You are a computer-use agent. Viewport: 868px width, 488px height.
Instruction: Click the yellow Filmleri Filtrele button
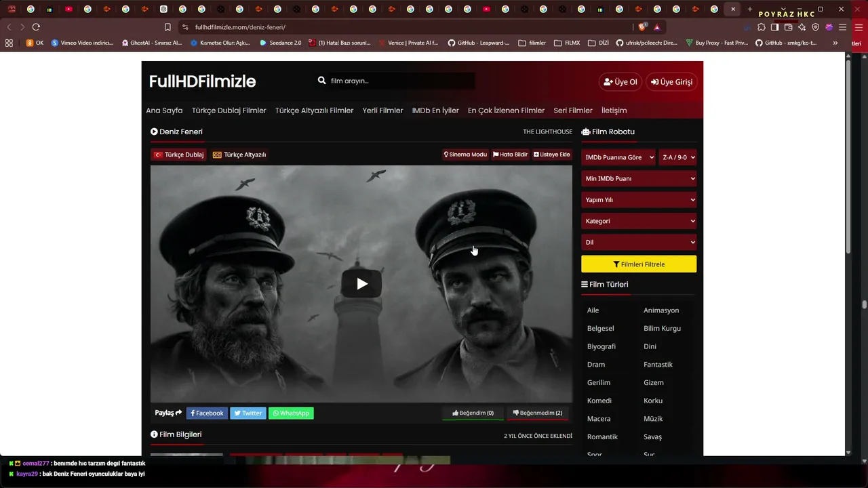[x=639, y=264]
